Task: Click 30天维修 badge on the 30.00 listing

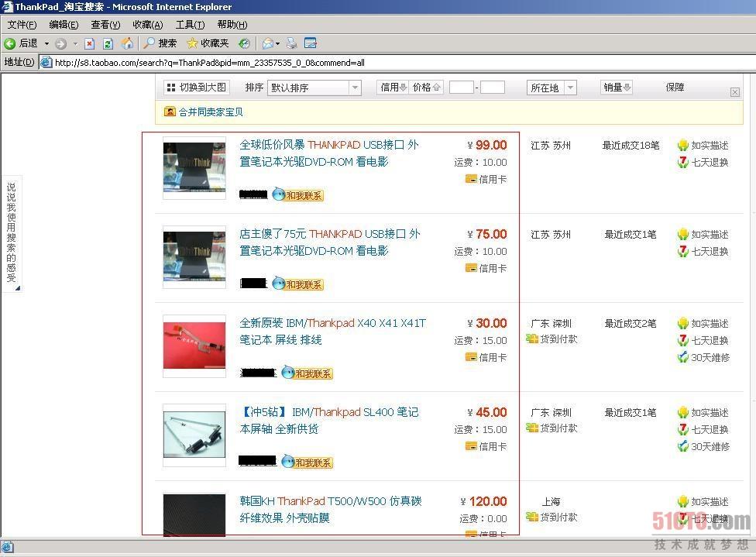Action: pyautogui.click(x=703, y=357)
